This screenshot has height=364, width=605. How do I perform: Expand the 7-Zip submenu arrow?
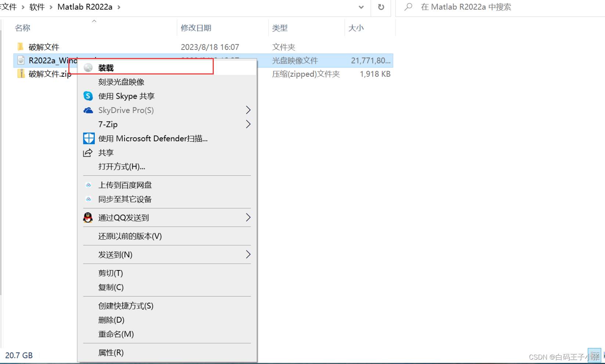pyautogui.click(x=248, y=124)
